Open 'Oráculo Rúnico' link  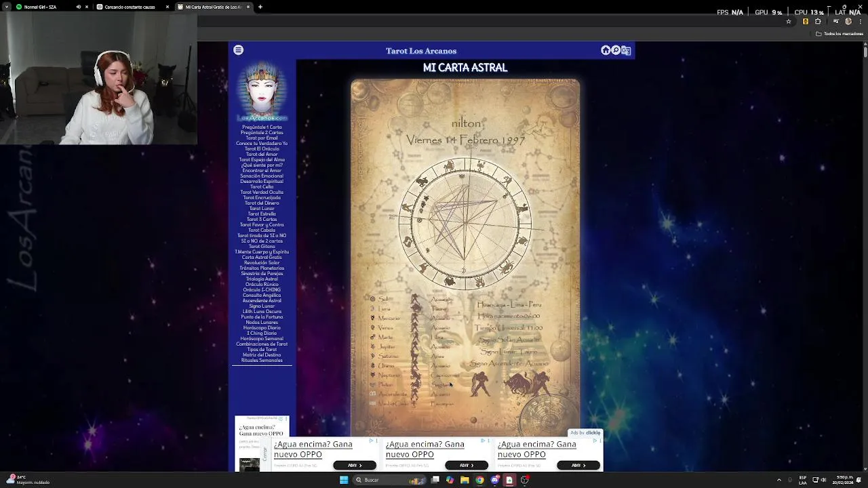262,285
